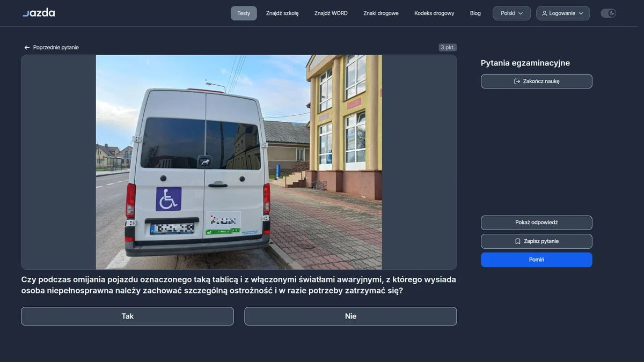Click Zakończ naukę button
644x362 pixels.
click(x=537, y=82)
